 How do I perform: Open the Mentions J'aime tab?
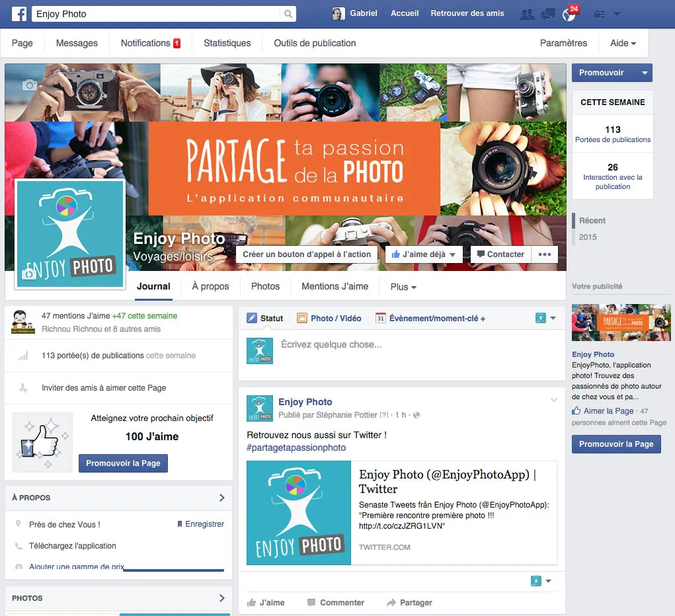click(x=335, y=286)
